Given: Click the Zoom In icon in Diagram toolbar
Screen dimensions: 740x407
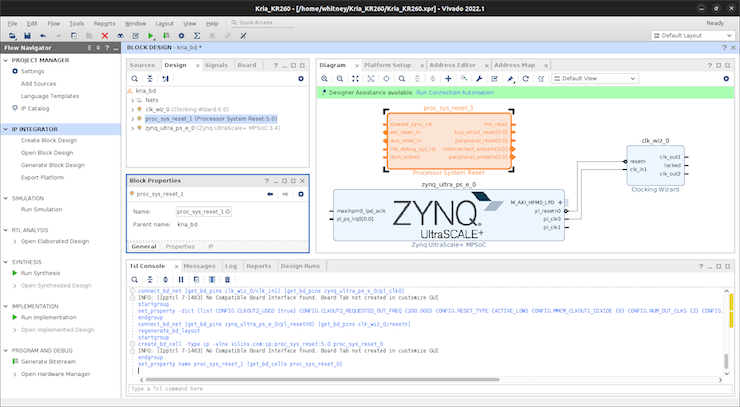Looking at the screenshot, I should 324,79.
